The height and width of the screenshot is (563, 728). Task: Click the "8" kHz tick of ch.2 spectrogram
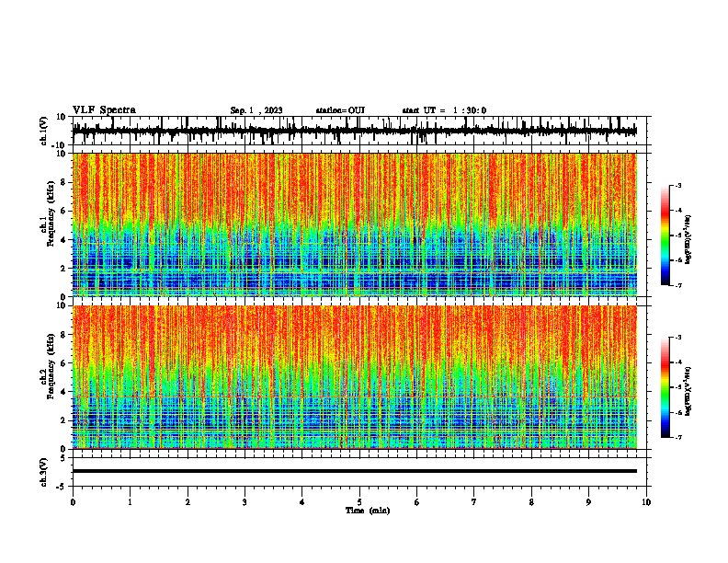click(x=64, y=335)
